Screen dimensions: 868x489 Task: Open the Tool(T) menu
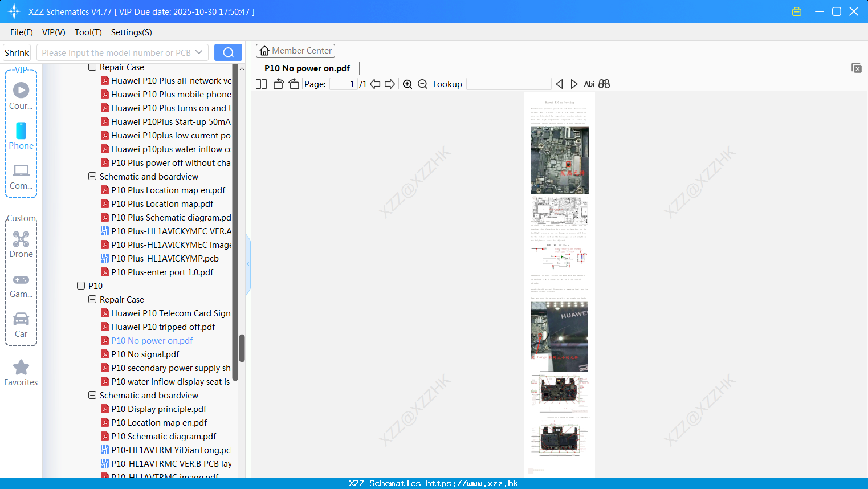[88, 32]
